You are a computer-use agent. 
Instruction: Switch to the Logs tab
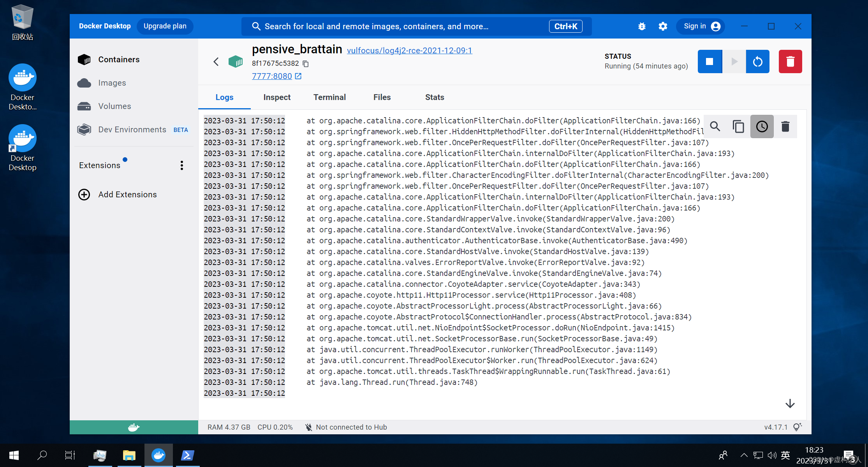[224, 97]
